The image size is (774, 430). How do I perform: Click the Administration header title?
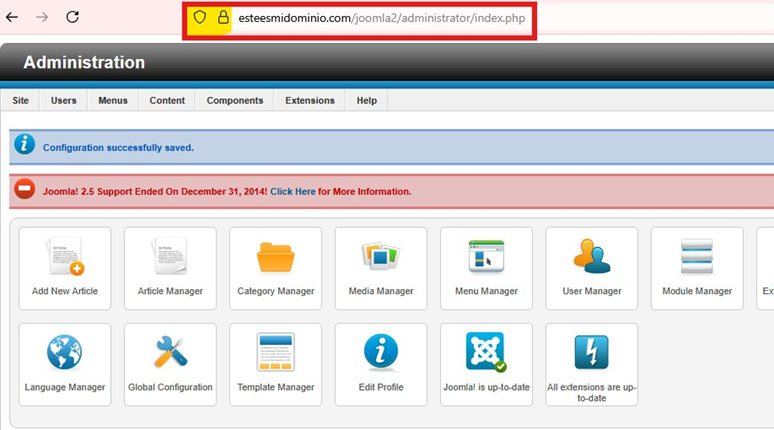84,62
